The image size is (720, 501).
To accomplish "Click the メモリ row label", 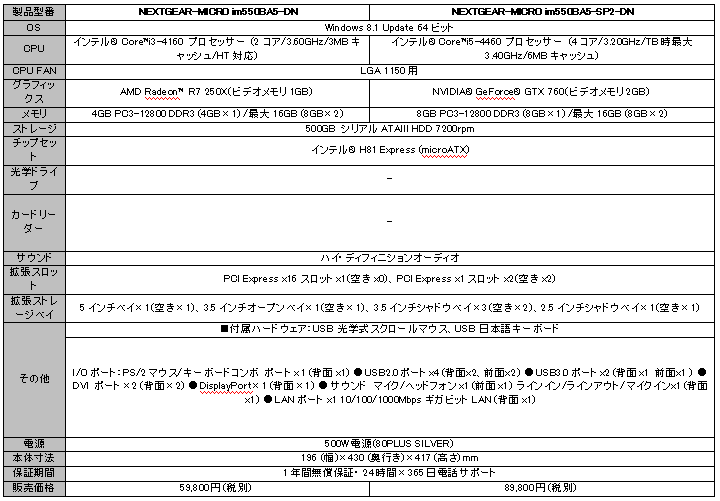I will coord(34,114).
